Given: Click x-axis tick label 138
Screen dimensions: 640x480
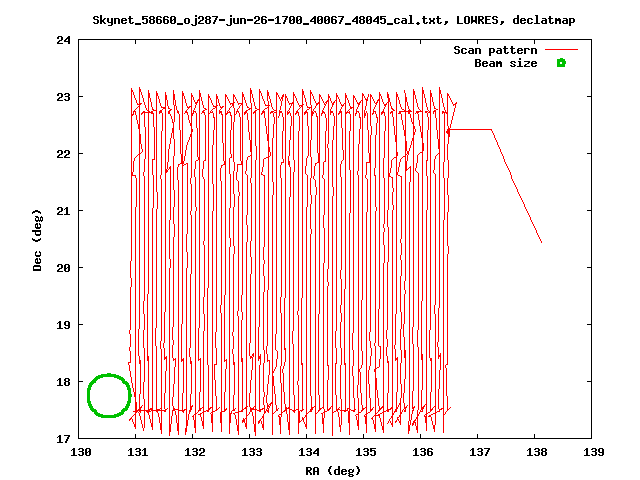Looking at the screenshot, I should tap(537, 452).
